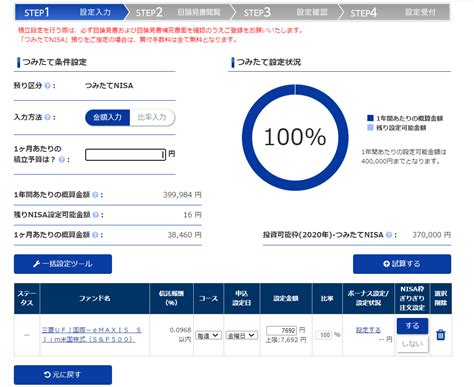Click the 元に戻す button
Viewport: 474px width, 387px height.
point(63,375)
